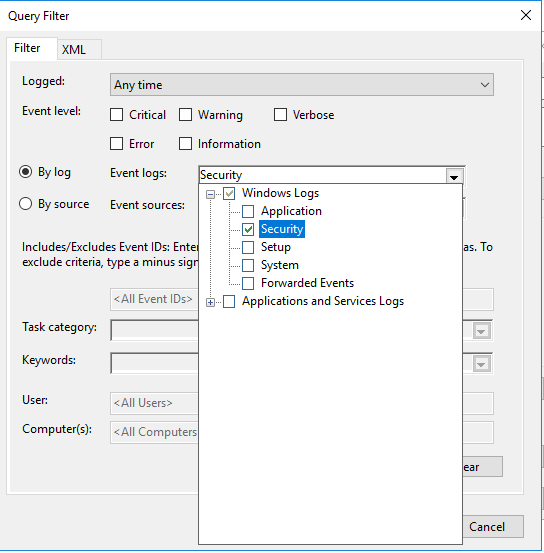This screenshot has width=544, height=553.
Task: Collapse the Event logs dropdown arrow
Action: click(x=454, y=175)
